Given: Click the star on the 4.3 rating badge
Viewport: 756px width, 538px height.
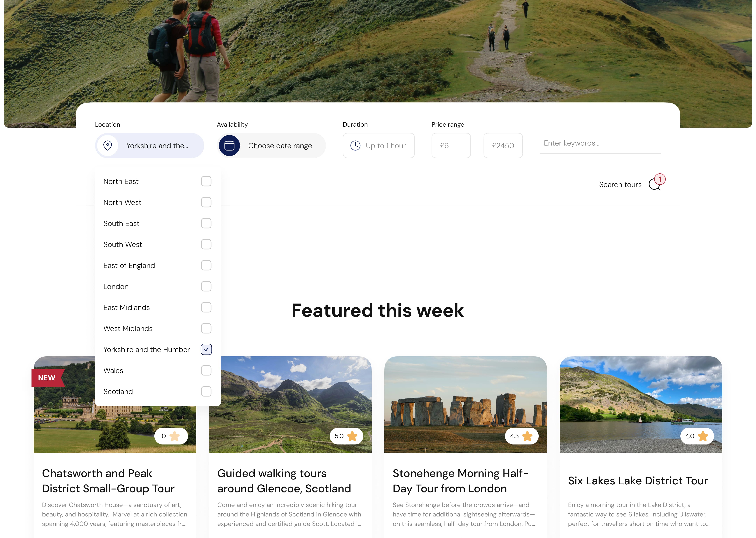Looking at the screenshot, I should point(527,436).
